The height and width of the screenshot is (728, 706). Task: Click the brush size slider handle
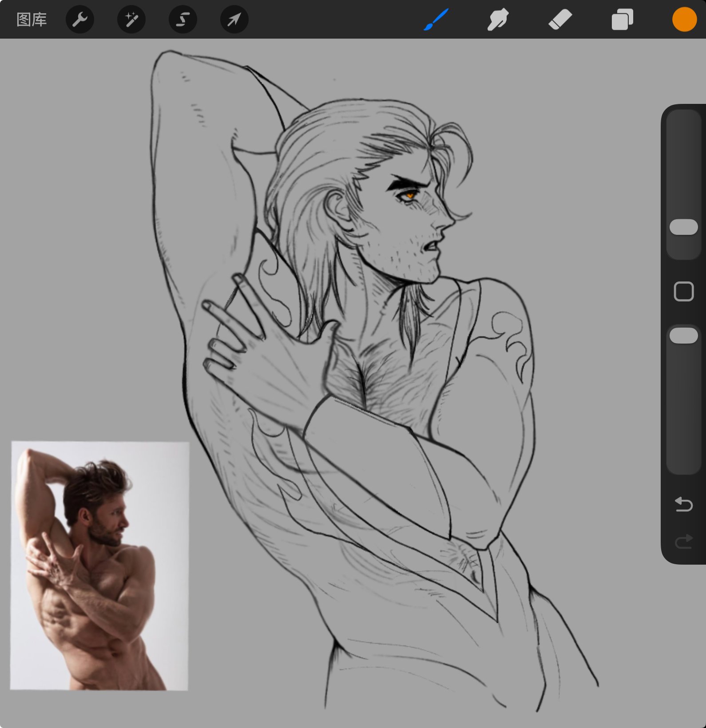[x=684, y=227]
